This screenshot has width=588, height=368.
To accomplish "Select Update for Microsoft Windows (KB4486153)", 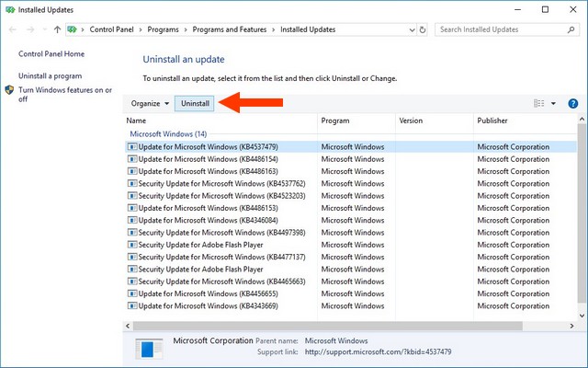I will pos(351,208).
